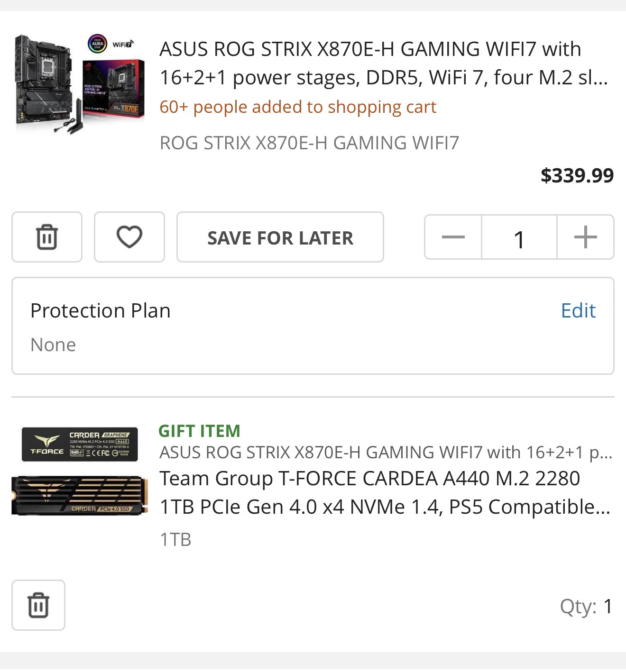Screen dimensions: 626x672
Task: Edit the Protection Plan selection
Action: 578,311
